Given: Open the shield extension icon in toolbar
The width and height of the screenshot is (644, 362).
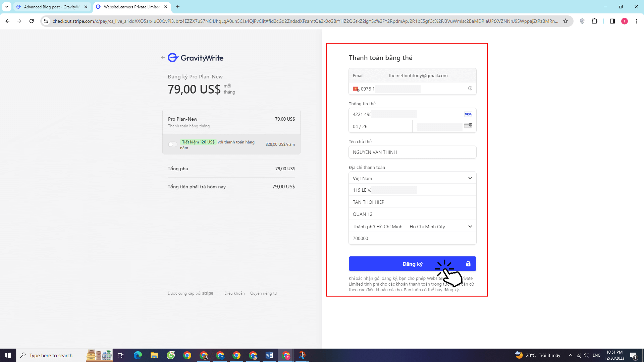Looking at the screenshot, I should coord(582,21).
